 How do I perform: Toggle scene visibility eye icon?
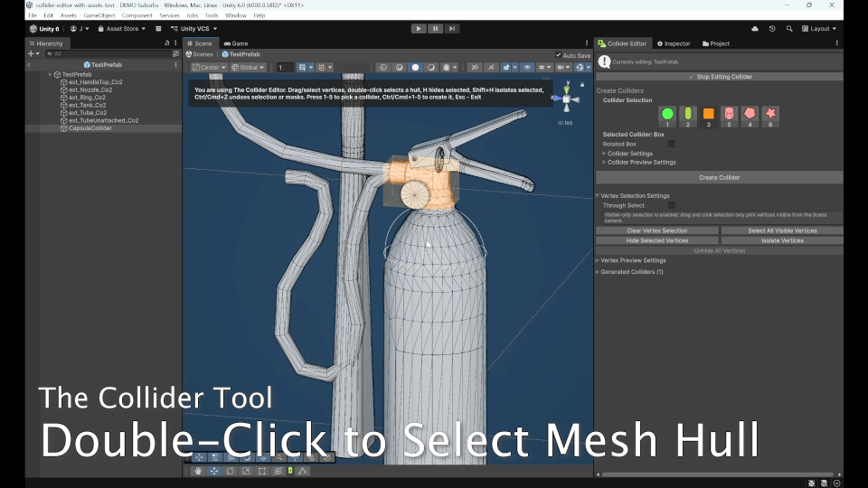coord(527,68)
